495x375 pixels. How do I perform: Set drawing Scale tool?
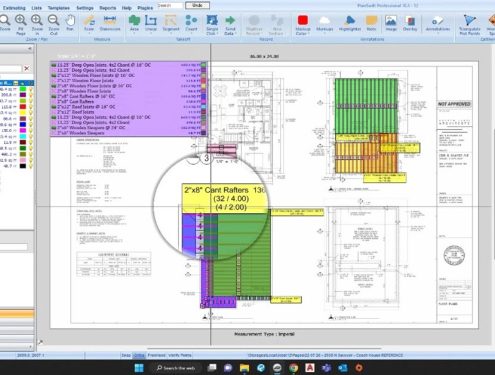click(89, 24)
